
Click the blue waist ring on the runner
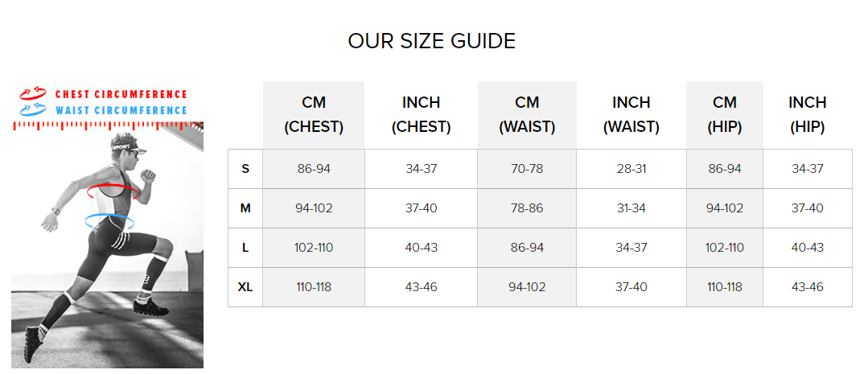[x=109, y=222]
